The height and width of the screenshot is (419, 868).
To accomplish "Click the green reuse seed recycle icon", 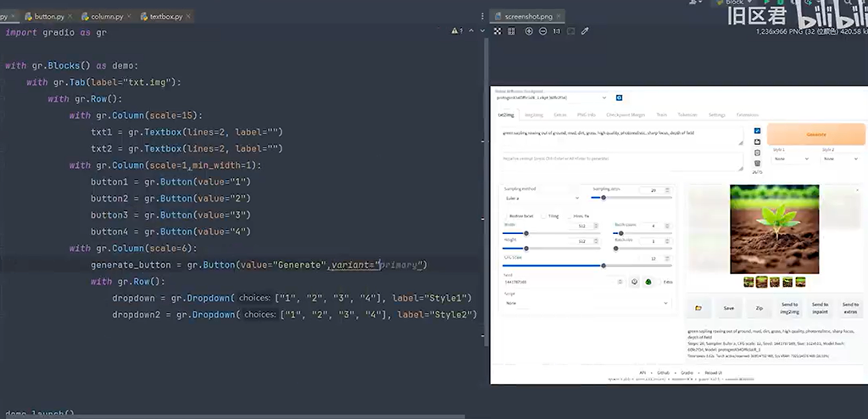I will (648, 282).
